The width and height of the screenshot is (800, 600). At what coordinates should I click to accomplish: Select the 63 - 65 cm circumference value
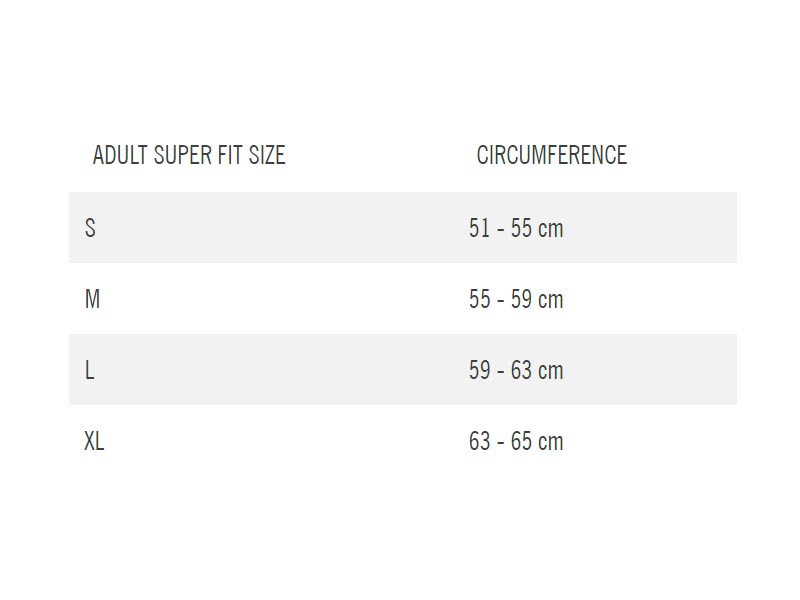[516, 441]
